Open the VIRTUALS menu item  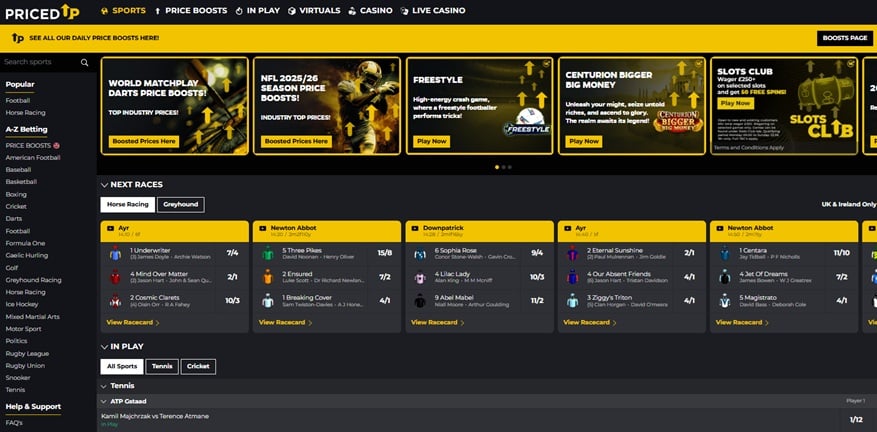pos(314,11)
